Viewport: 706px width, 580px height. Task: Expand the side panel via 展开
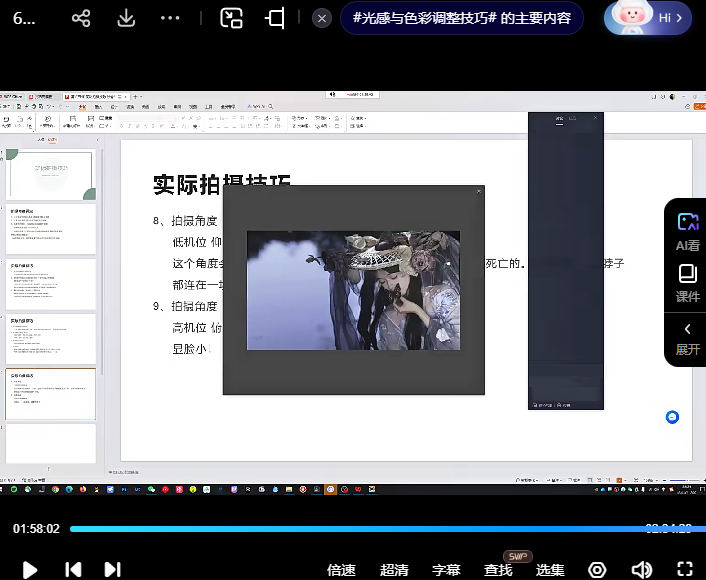point(687,338)
